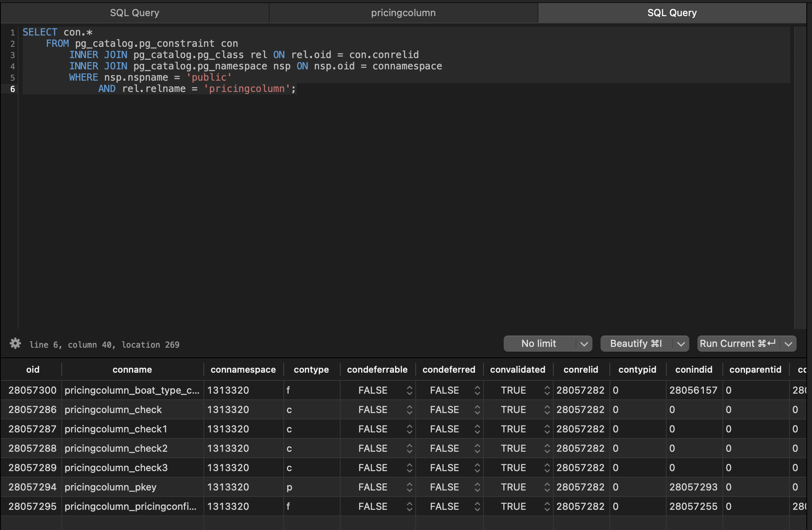Sort by the conname column header
This screenshot has height=530, width=812.
(132, 369)
